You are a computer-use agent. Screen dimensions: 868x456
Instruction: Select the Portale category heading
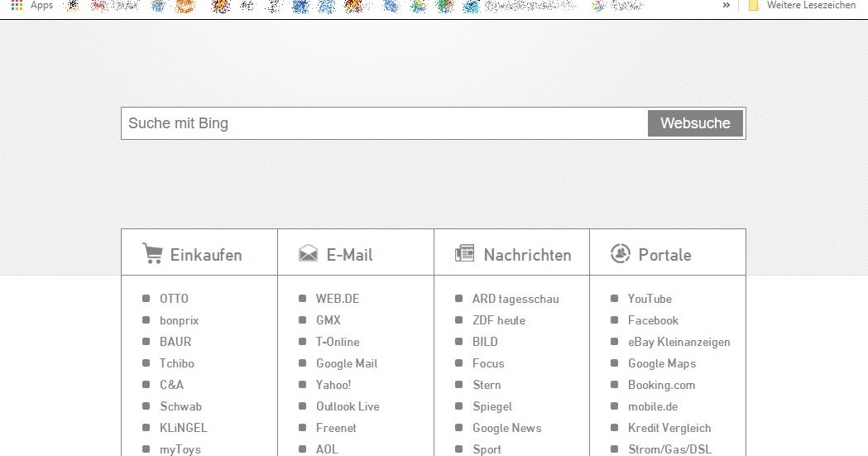(x=664, y=255)
